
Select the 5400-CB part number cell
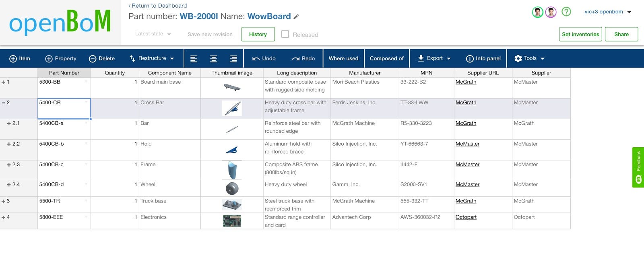point(64,109)
